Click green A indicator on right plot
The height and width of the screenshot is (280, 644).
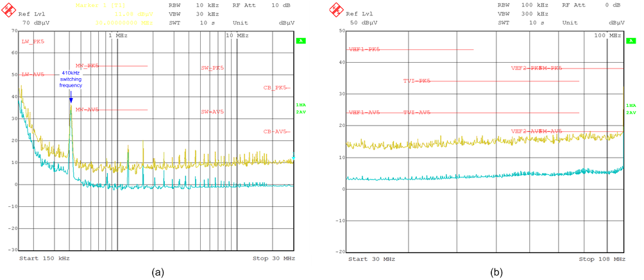click(630, 41)
